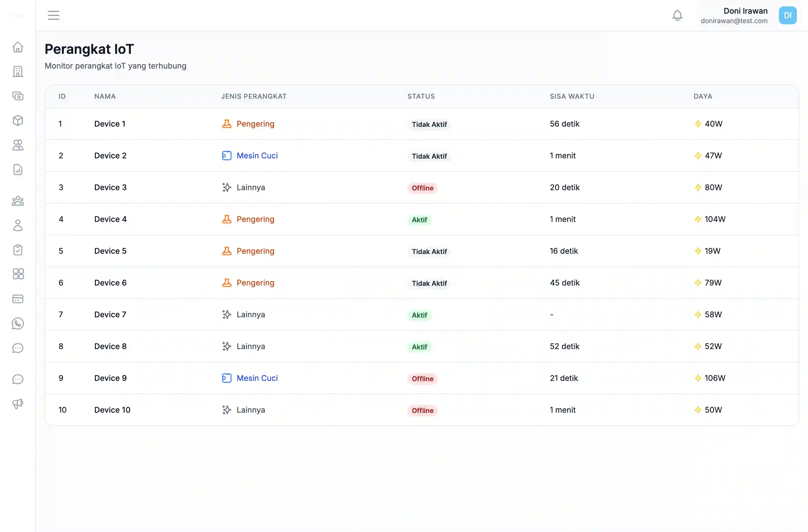This screenshot has width=808, height=532.
Task: Open the 3D package icon in sidebar
Action: pyautogui.click(x=18, y=120)
